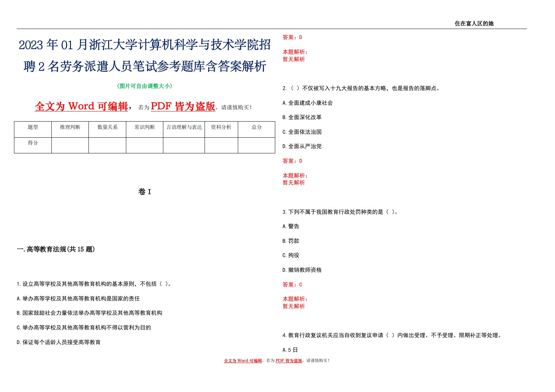Select option C 全面依法治国
555x392 pixels.
click(x=302, y=132)
